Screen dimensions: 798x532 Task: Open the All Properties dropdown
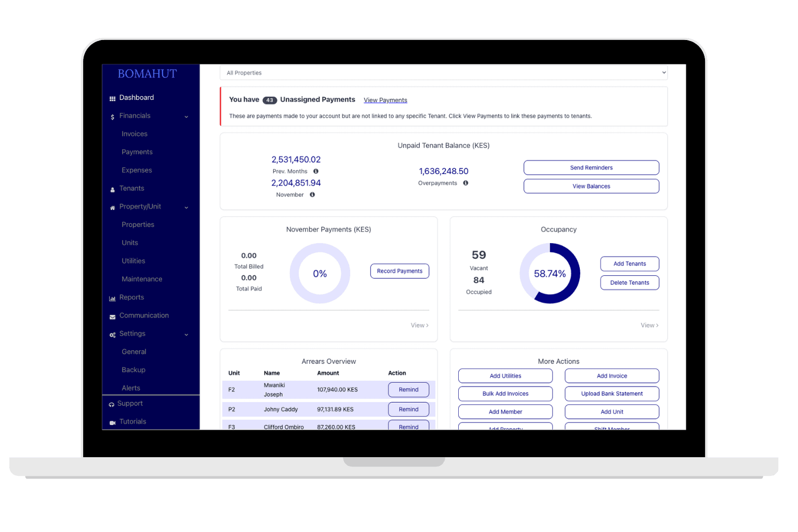coord(444,73)
